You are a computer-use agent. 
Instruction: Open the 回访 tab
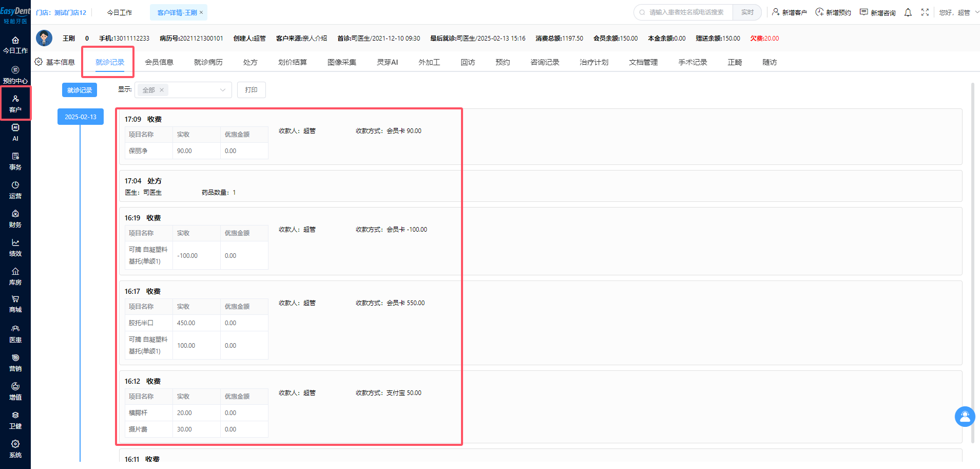pyautogui.click(x=468, y=62)
